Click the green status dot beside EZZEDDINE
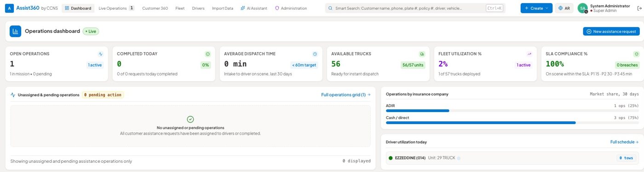Viewport: 644px width, 172px height. pyautogui.click(x=391, y=158)
